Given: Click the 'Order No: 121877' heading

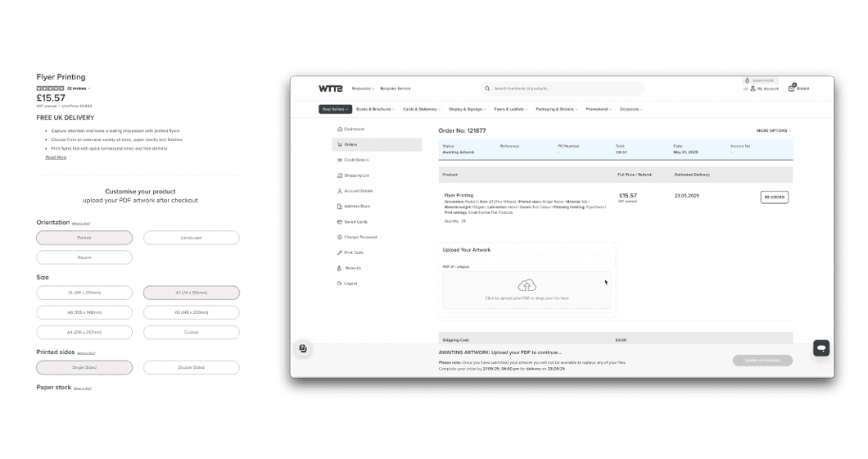Looking at the screenshot, I should [x=462, y=131].
